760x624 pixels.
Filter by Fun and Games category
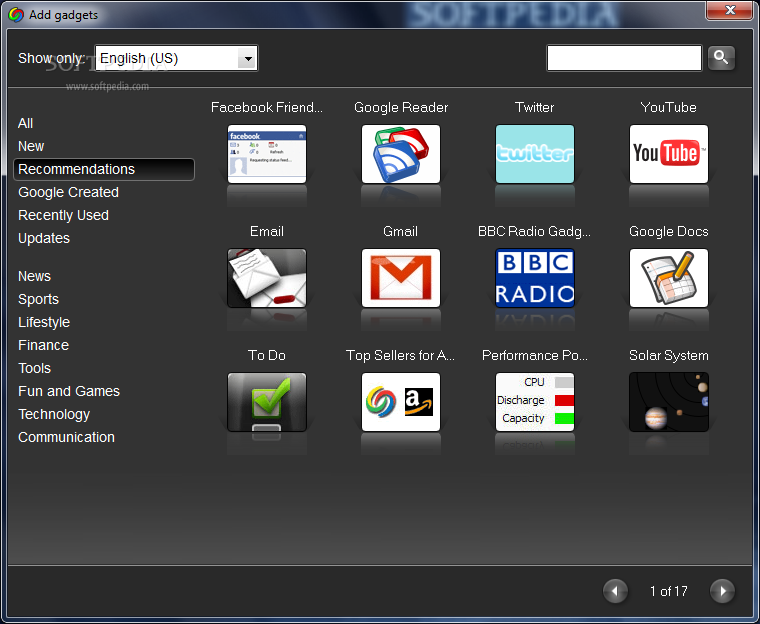coord(69,391)
